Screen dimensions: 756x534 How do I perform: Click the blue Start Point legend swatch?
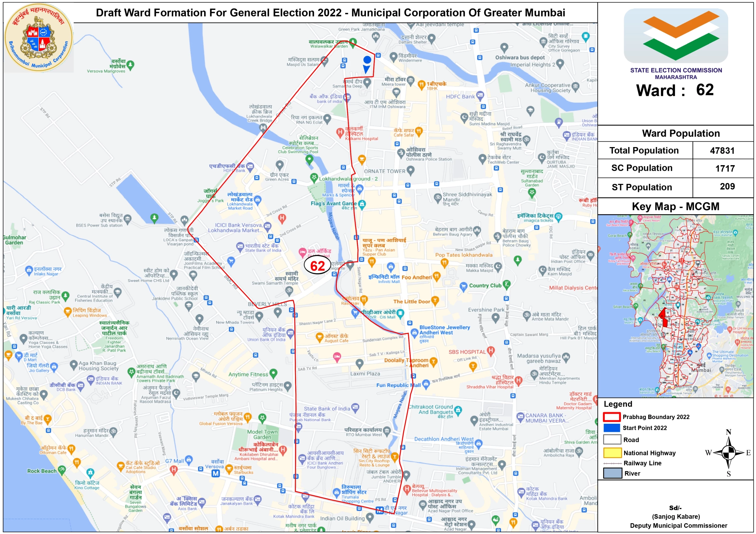(611, 428)
